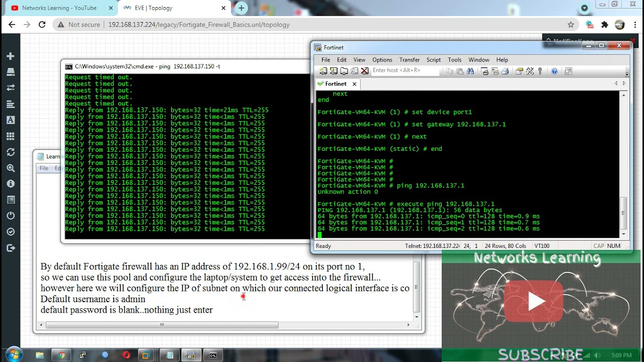Click the power icon in EVE sidebar

[x=11, y=216]
